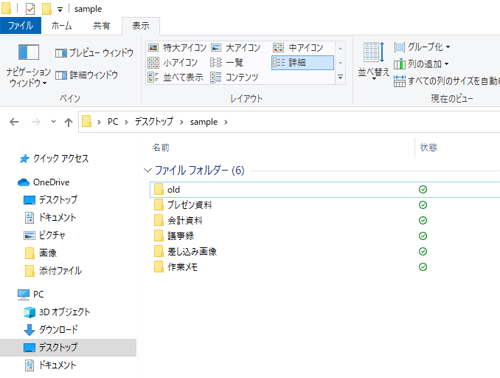This screenshot has height=378, width=500.
Task: Click the Properties quick access icon
Action: 30,9
